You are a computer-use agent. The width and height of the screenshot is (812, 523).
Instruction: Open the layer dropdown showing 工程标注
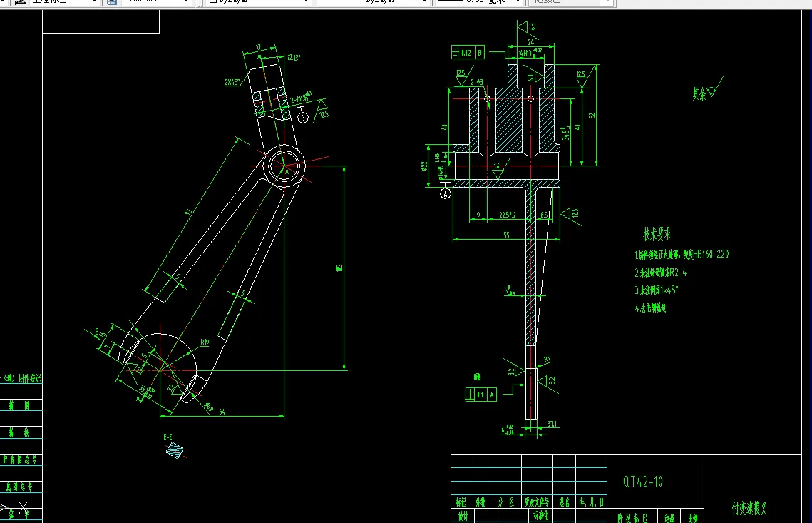pos(93,3)
